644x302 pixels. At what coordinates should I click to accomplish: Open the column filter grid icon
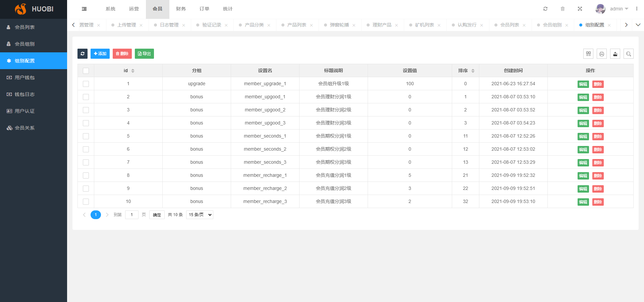click(x=588, y=54)
